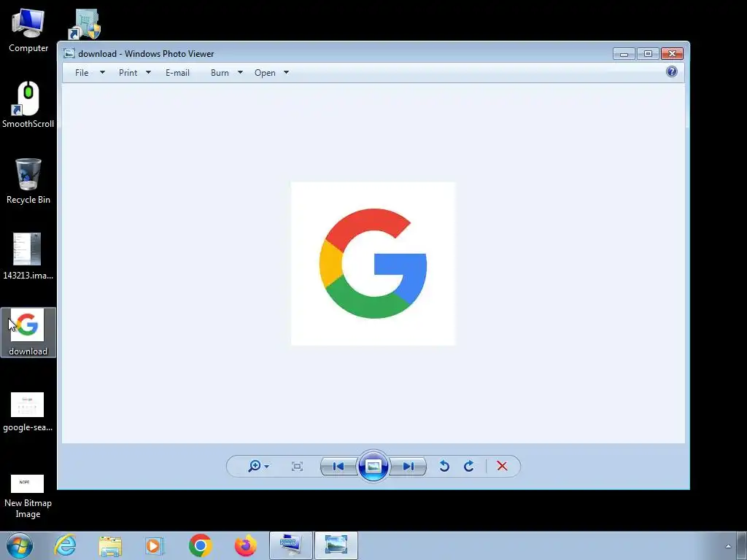Select the google-sea... desktop file
Viewport: 747px width, 560px height.
pyautogui.click(x=28, y=411)
